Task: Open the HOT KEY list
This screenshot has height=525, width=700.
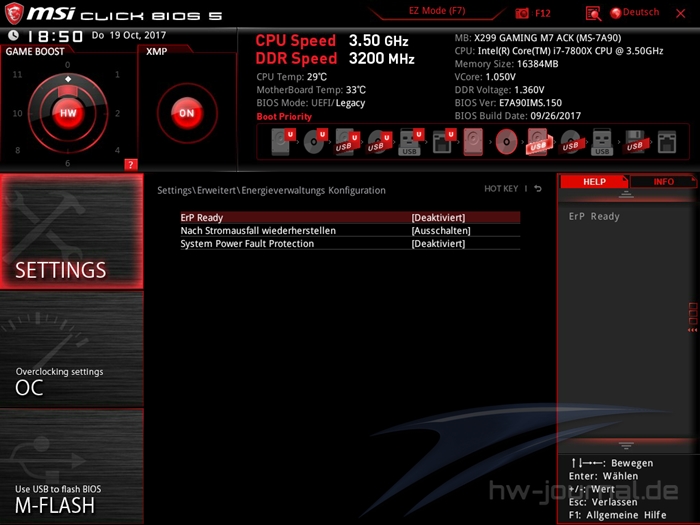Action: [x=501, y=189]
